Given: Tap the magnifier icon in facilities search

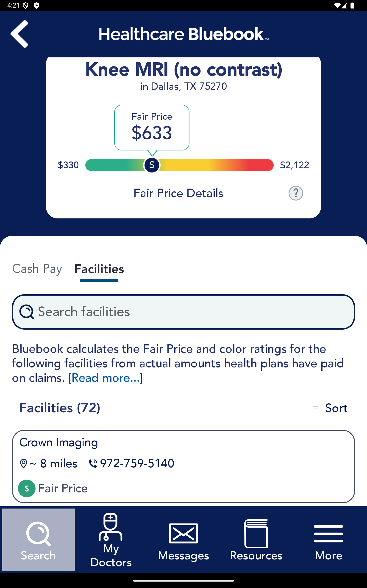Looking at the screenshot, I should (x=27, y=312).
